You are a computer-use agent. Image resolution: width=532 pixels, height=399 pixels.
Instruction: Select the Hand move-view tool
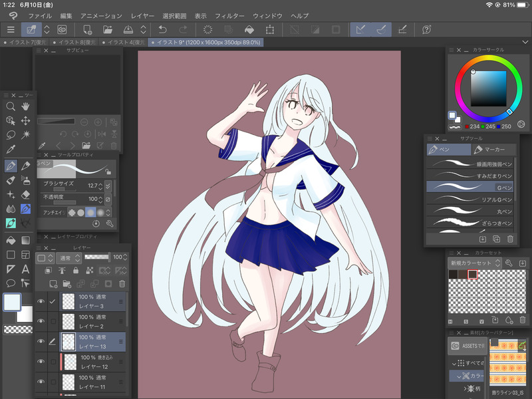coord(25,106)
